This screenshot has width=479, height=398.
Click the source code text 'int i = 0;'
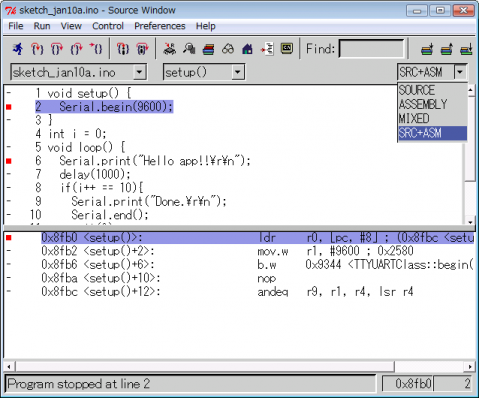coord(77,134)
